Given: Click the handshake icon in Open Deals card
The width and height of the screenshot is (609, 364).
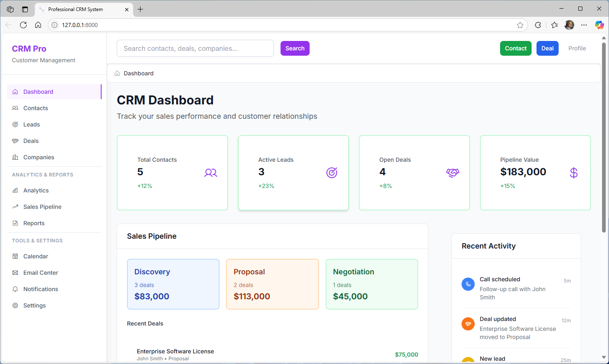Looking at the screenshot, I should click(453, 173).
